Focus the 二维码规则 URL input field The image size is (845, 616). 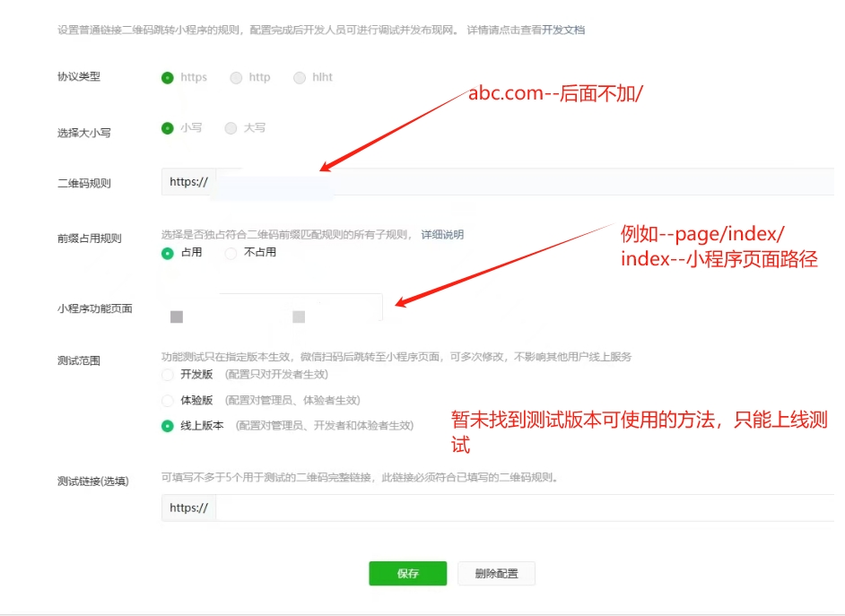pos(525,181)
